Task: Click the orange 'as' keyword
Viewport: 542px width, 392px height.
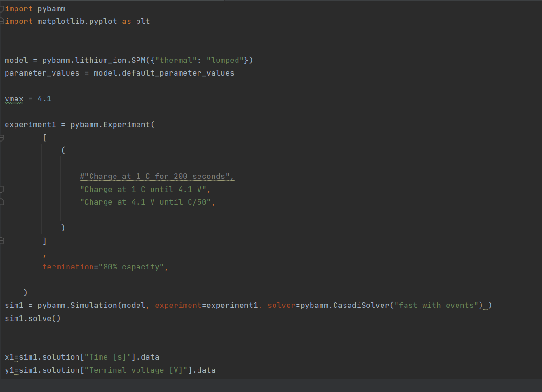Action: 127,22
